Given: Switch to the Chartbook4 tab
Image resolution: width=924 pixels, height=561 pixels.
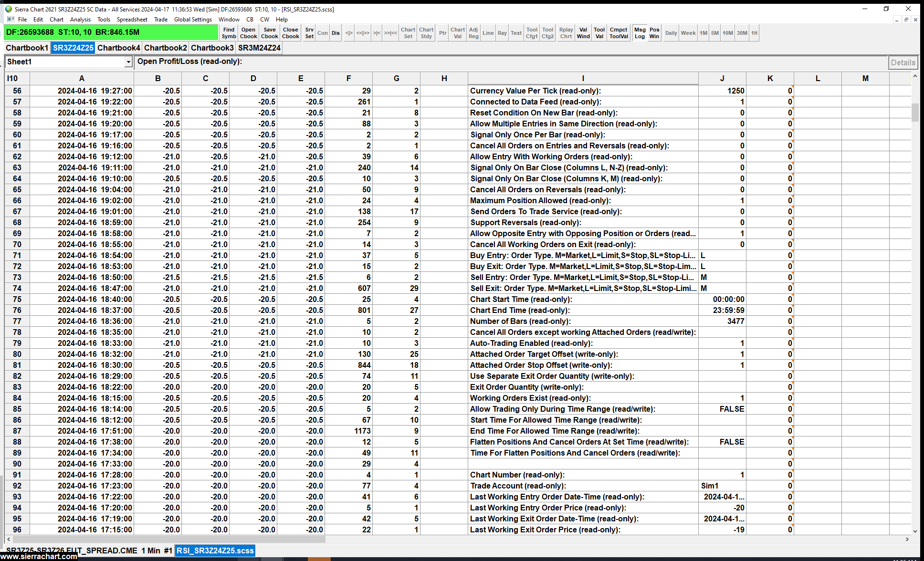Looking at the screenshot, I should tap(119, 48).
